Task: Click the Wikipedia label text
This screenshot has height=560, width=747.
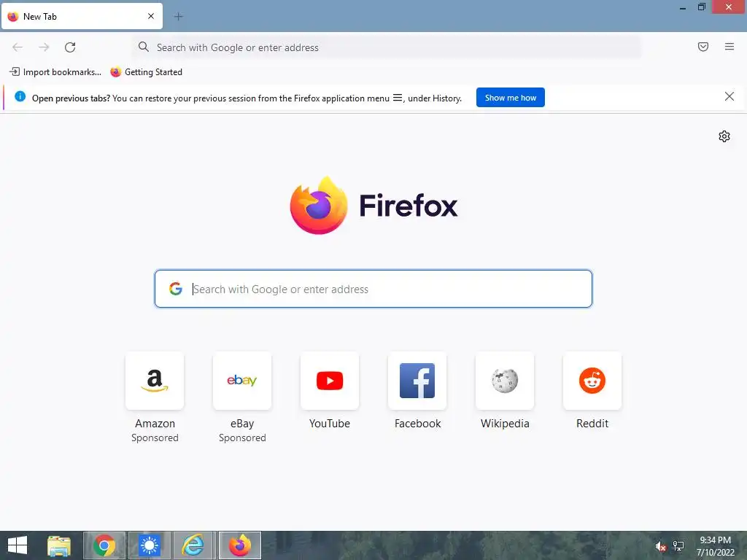Action: [505, 424]
